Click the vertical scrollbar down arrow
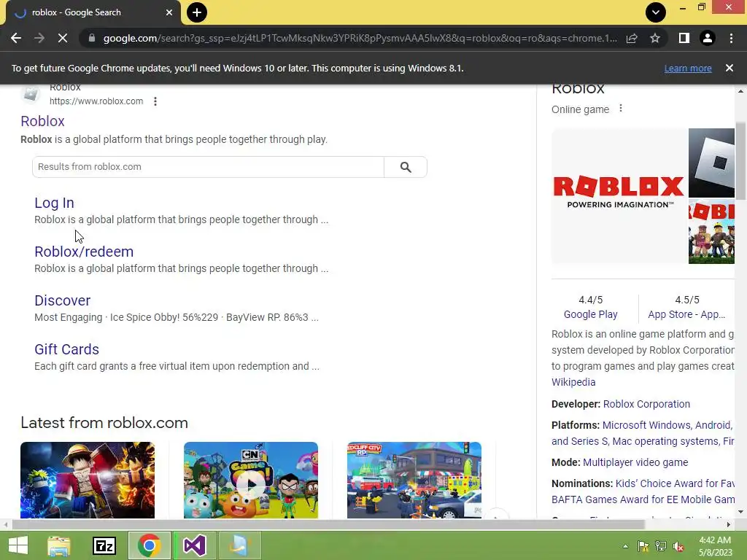The width and height of the screenshot is (747, 560). [741, 513]
